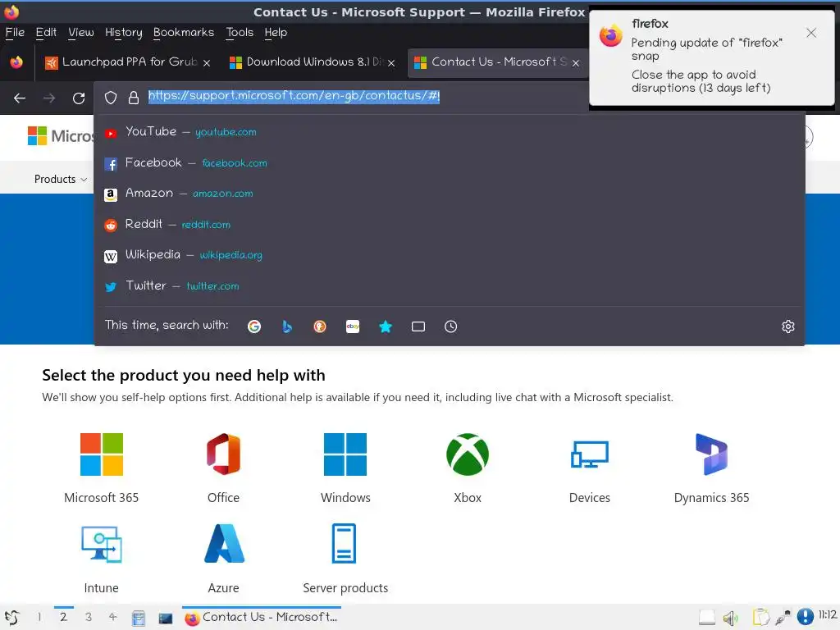Open the volume control tray icon
This screenshot has width=840, height=630.
pos(730,618)
